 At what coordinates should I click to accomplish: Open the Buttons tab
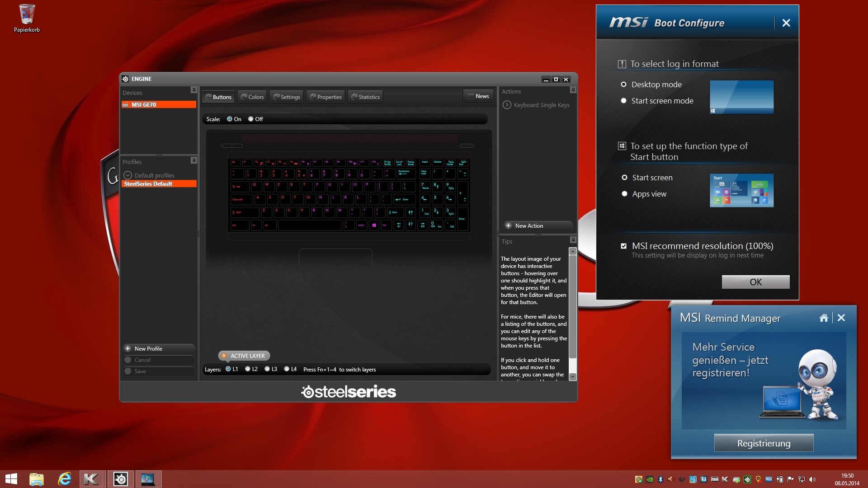(x=219, y=97)
